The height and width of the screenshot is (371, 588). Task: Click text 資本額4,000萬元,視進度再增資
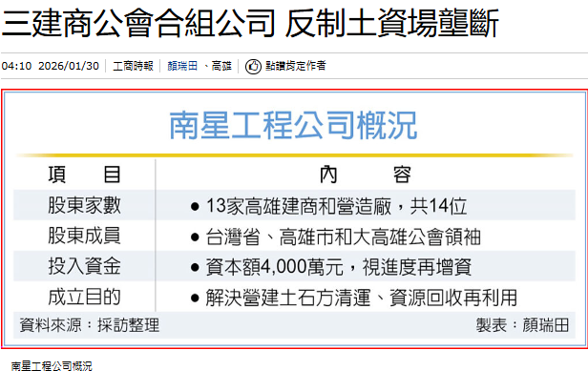(339, 267)
